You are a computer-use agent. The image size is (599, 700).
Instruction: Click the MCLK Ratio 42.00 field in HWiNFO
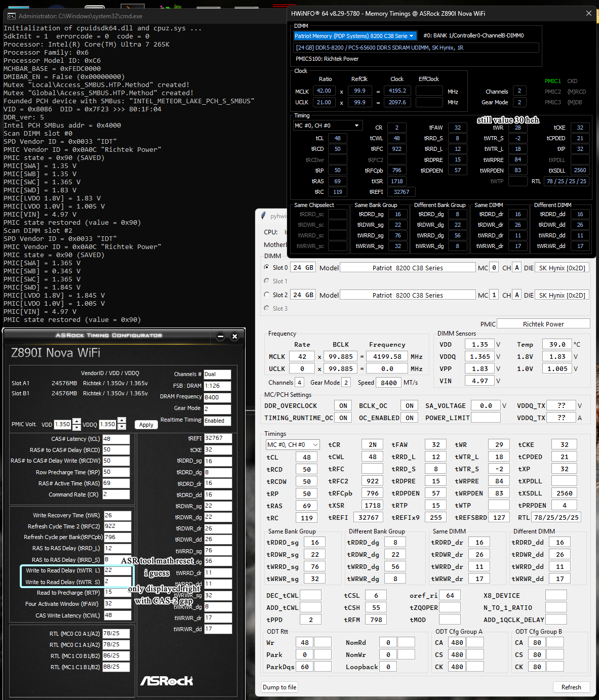324,91
